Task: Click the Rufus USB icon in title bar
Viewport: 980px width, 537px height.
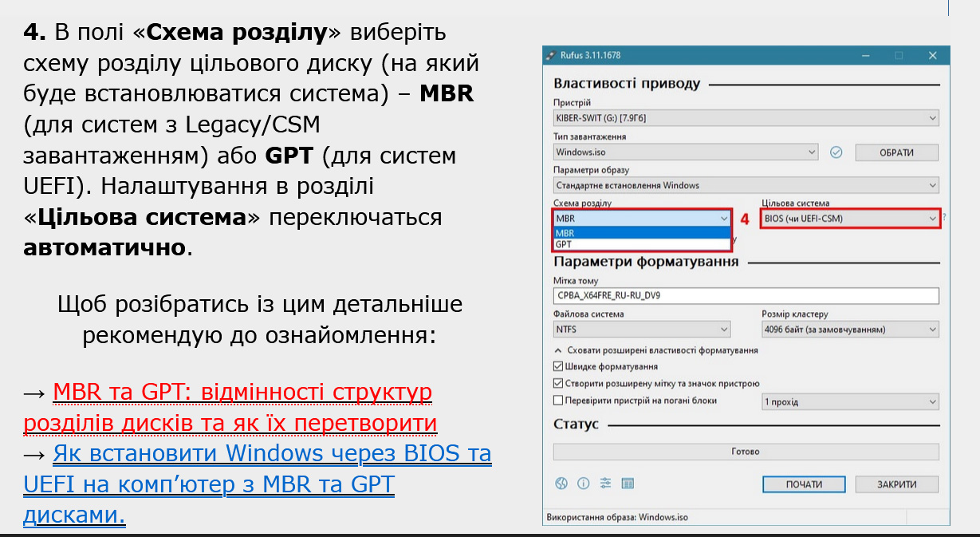Action: pyautogui.click(x=549, y=55)
